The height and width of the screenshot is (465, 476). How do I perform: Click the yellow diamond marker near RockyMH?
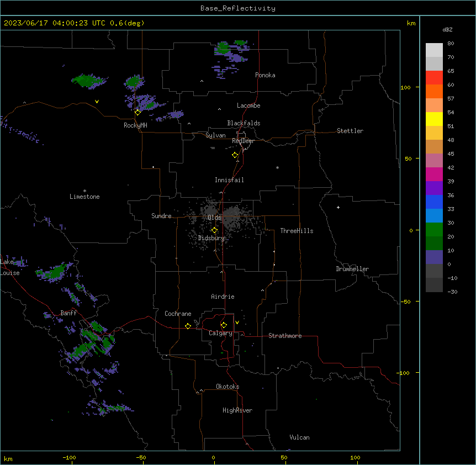[138, 113]
